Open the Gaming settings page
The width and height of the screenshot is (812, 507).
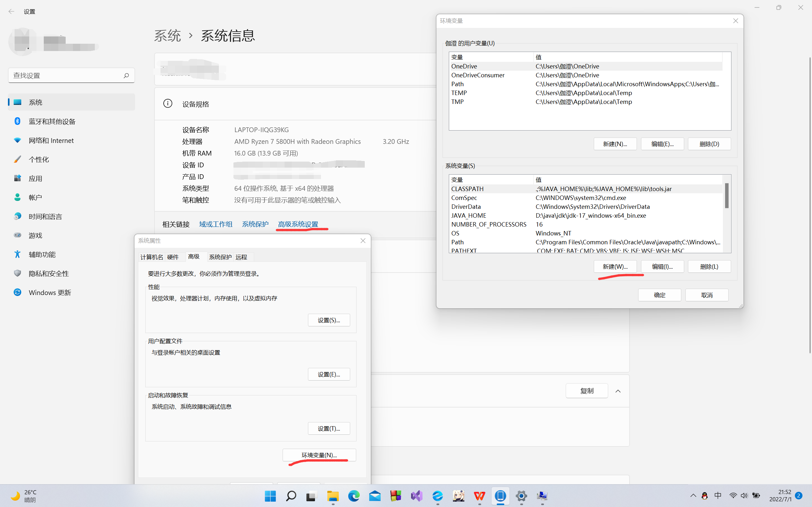tap(35, 235)
